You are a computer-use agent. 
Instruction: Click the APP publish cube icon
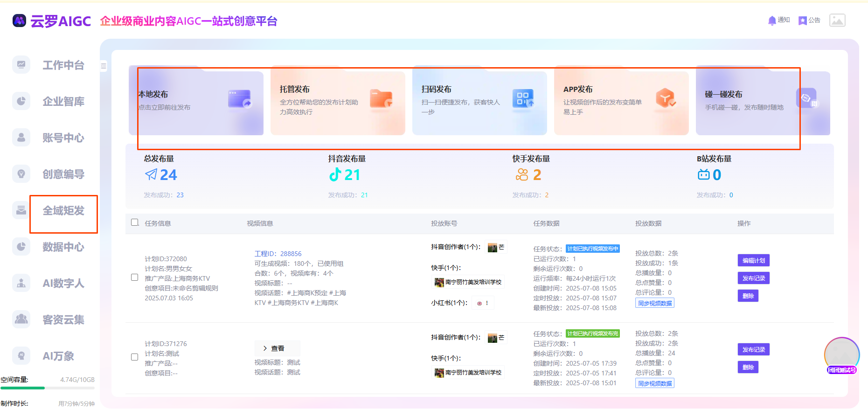666,98
